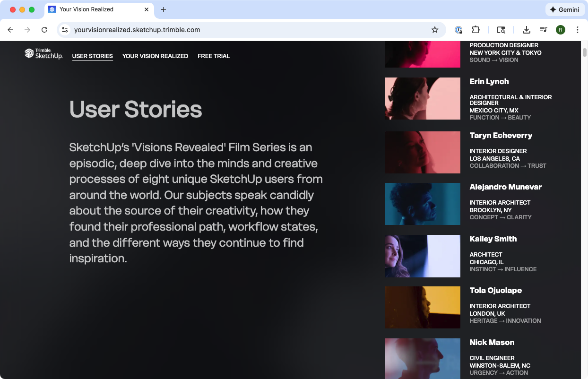588x379 pixels.
Task: Open site information icon in address bar
Action: click(x=65, y=30)
